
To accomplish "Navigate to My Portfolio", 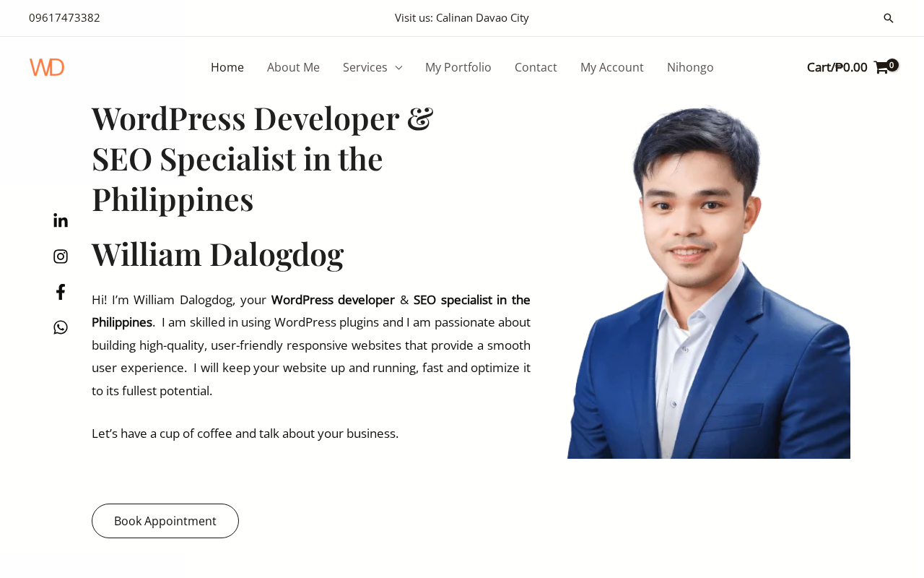I will [458, 67].
